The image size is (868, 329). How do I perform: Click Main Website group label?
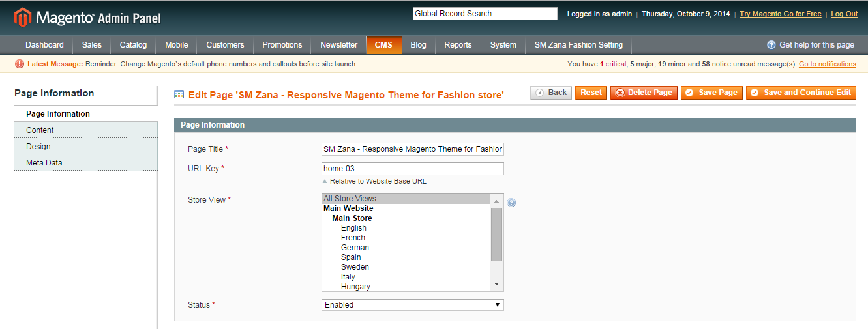348,208
